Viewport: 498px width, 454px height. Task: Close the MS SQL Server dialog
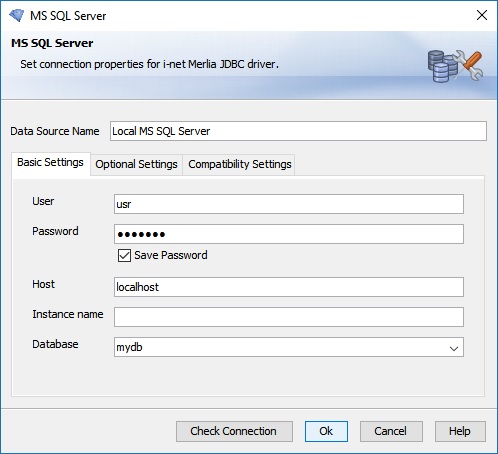pyautogui.click(x=482, y=15)
